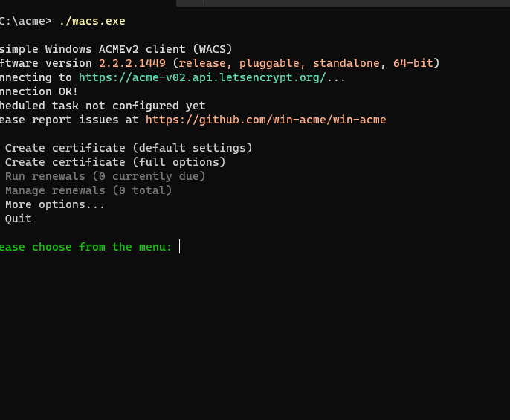Open the win-acme GitHub issues link
This screenshot has width=510, height=420.
click(265, 120)
